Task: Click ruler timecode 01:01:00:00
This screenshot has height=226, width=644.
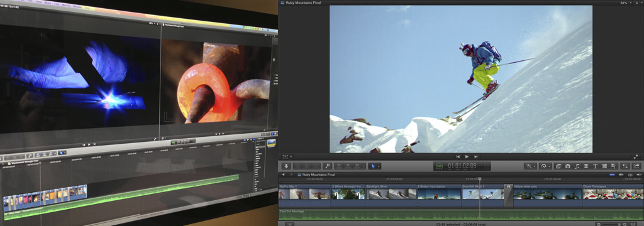Action: [394, 179]
